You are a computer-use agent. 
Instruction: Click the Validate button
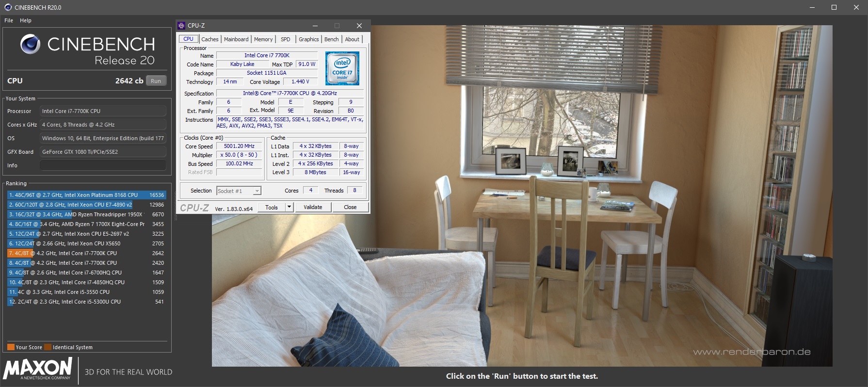[x=313, y=208]
